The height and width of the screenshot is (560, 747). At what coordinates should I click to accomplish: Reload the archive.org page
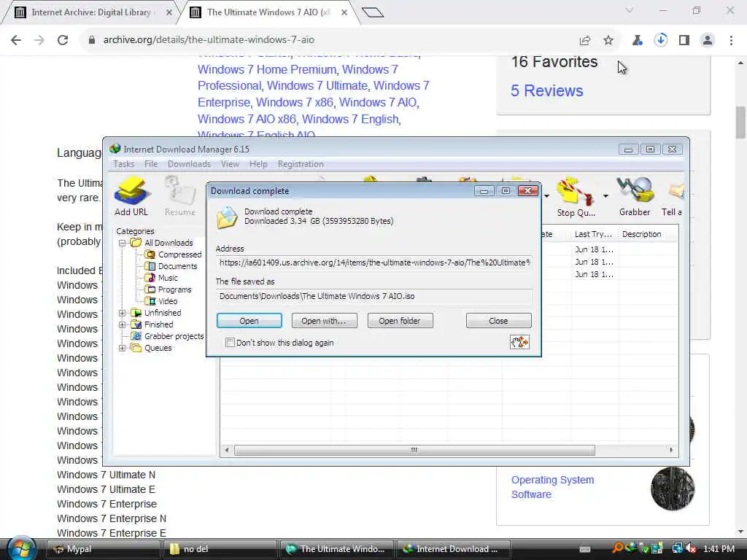63,40
